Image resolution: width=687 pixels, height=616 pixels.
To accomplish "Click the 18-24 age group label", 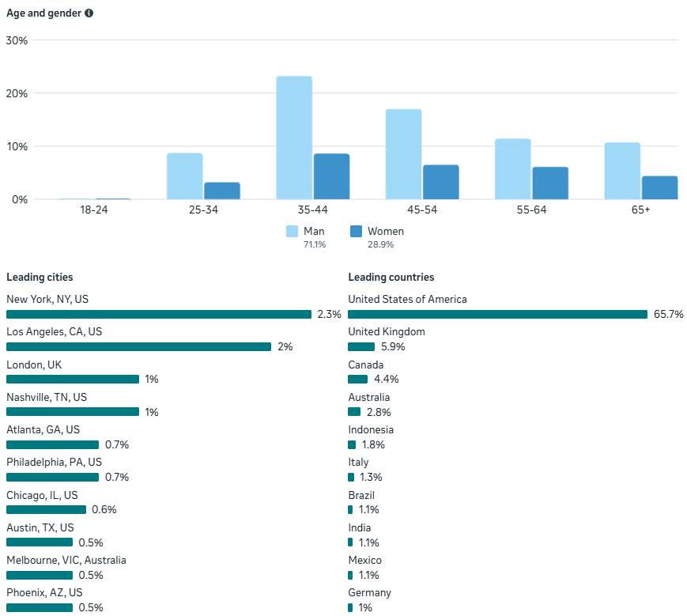I will pyautogui.click(x=93, y=210).
